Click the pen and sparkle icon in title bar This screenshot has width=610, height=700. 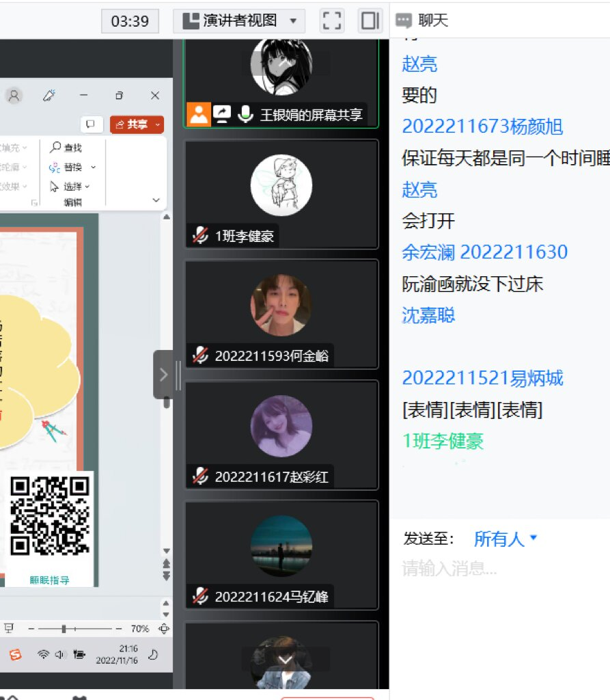(x=49, y=96)
